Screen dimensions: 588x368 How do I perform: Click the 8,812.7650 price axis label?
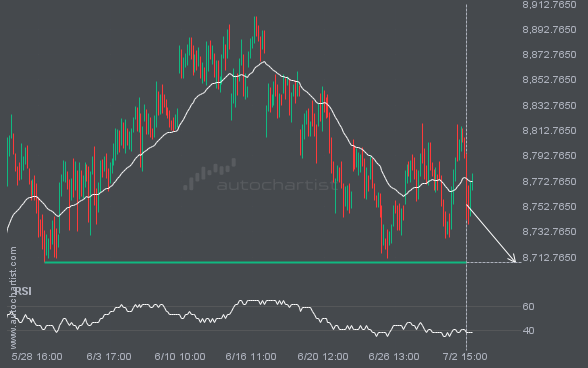click(549, 131)
